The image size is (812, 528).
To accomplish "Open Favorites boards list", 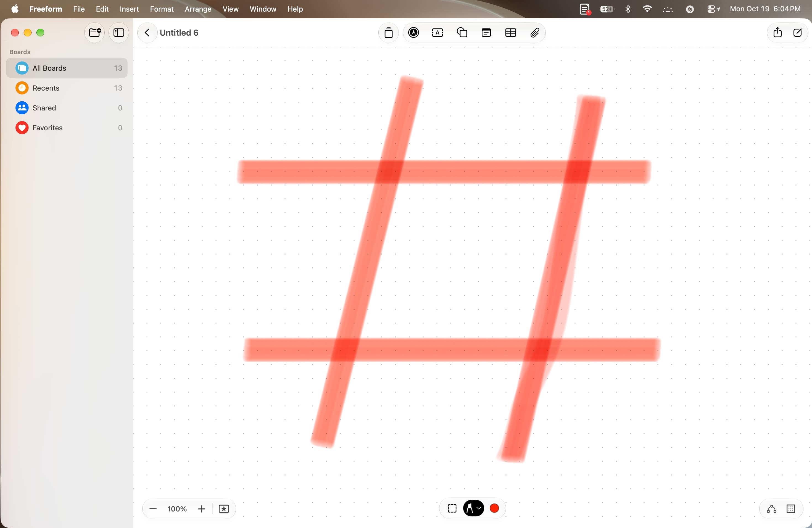I will click(x=67, y=128).
